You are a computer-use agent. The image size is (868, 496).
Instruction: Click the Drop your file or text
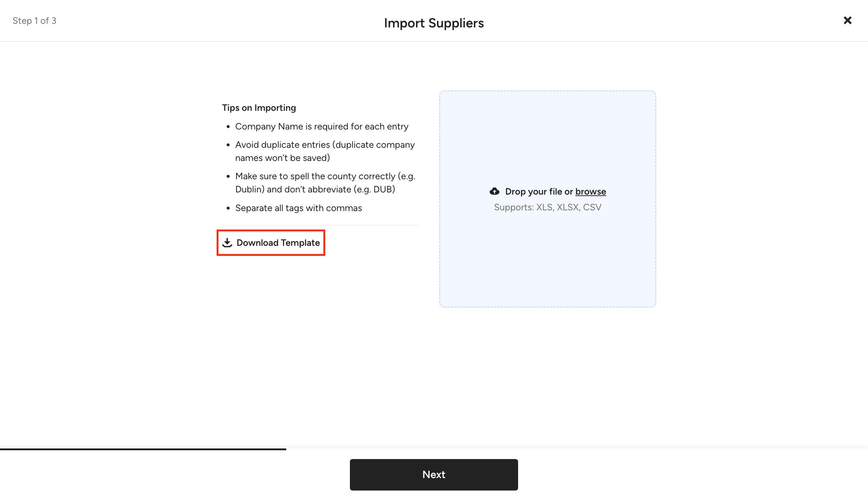[x=539, y=191]
